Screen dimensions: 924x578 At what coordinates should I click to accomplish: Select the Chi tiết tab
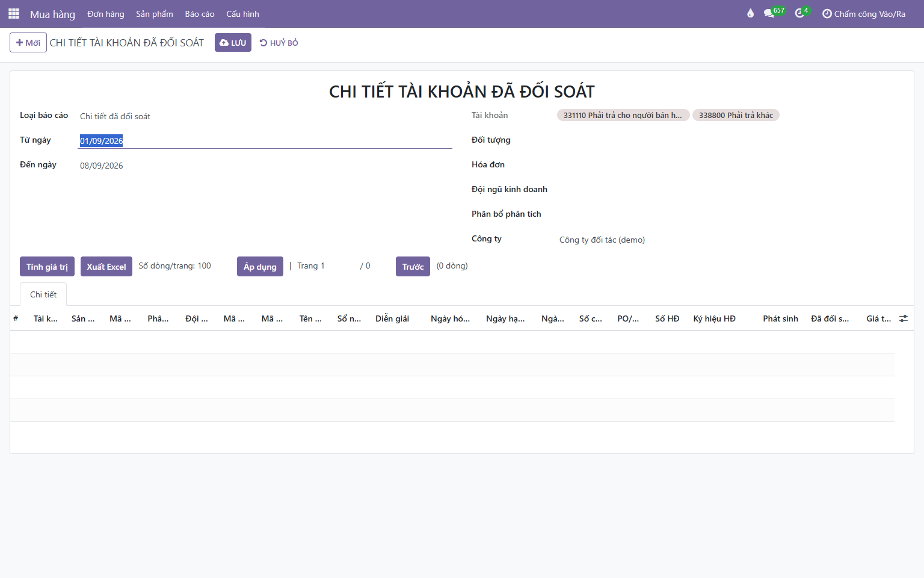(43, 294)
